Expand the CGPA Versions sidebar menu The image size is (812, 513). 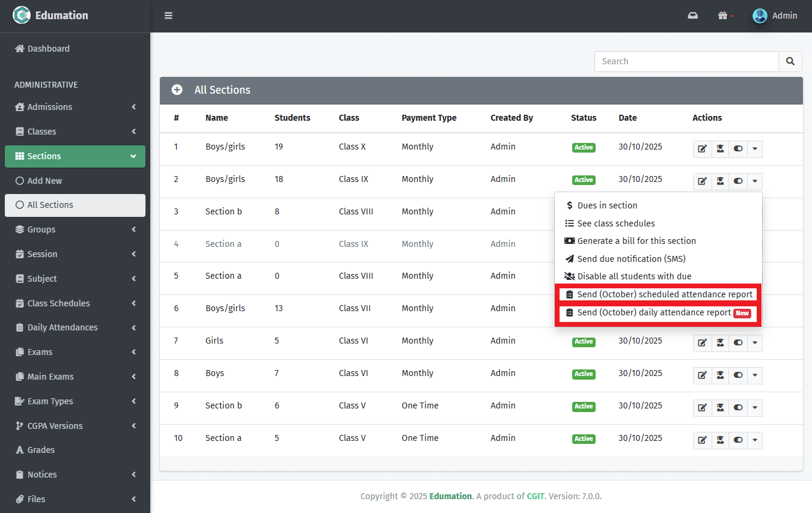point(75,426)
